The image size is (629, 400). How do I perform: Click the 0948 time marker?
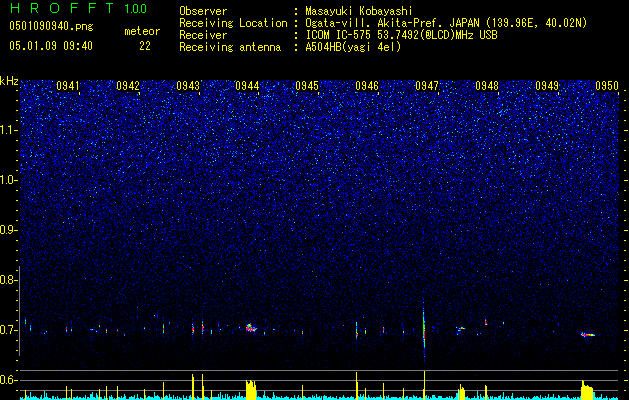point(487,86)
